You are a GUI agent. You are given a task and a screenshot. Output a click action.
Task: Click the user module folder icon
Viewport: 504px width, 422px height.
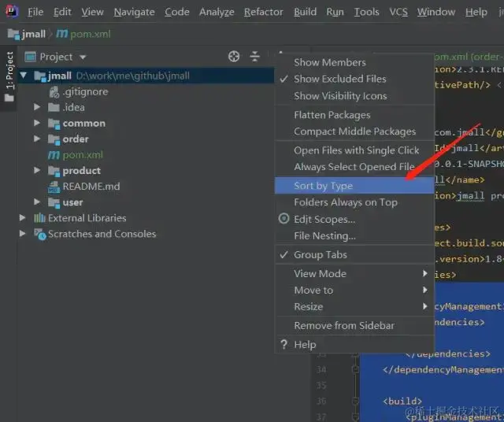pos(54,202)
